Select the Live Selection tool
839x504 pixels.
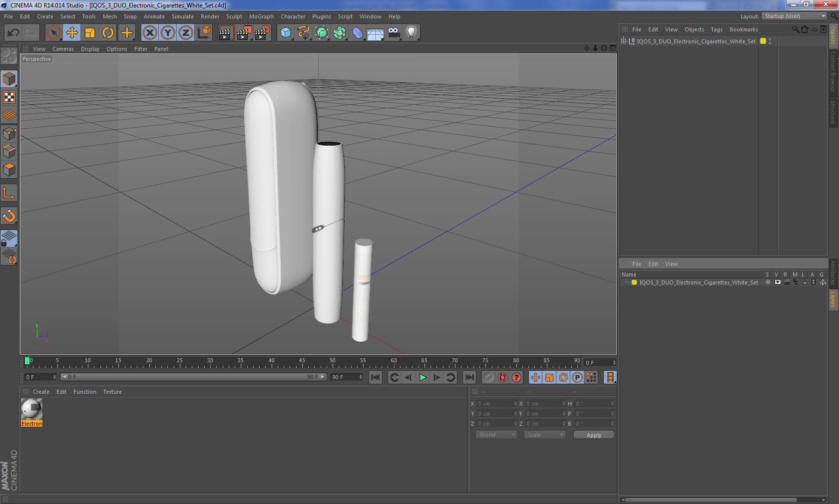pos(53,33)
